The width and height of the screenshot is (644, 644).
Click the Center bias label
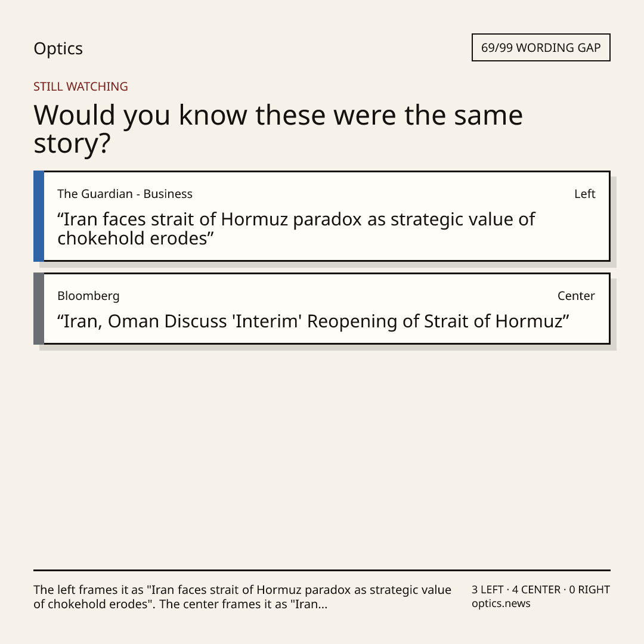576,296
